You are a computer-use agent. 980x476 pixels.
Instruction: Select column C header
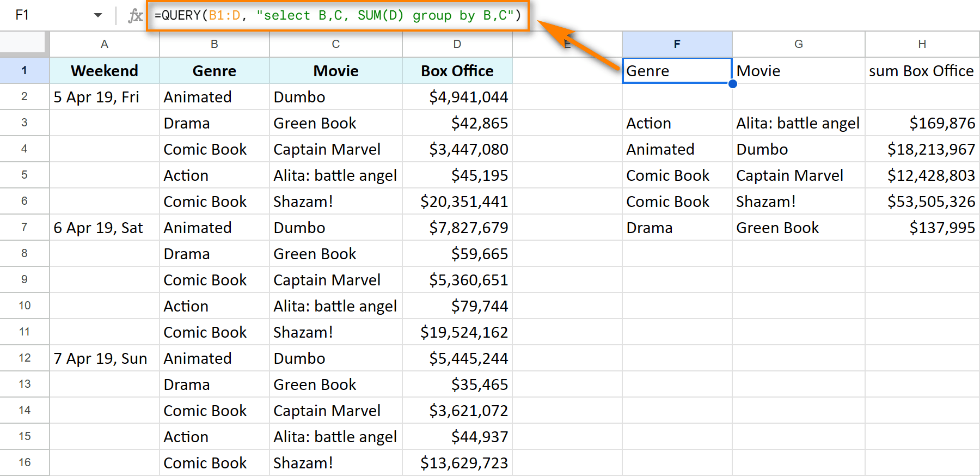336,44
